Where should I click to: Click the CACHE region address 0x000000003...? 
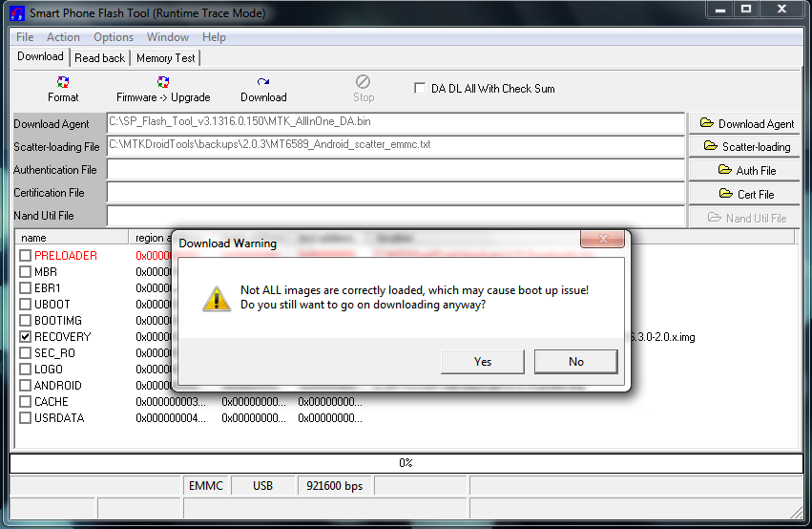pos(171,402)
